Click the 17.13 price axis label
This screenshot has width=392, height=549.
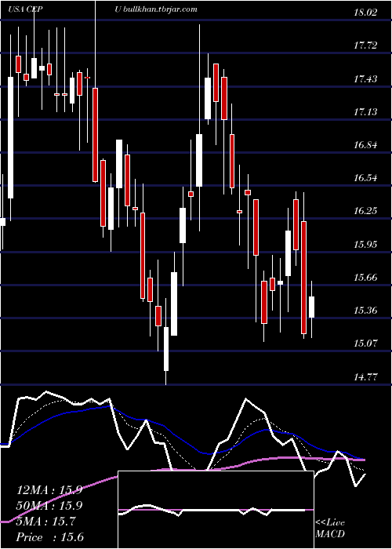(x=365, y=111)
